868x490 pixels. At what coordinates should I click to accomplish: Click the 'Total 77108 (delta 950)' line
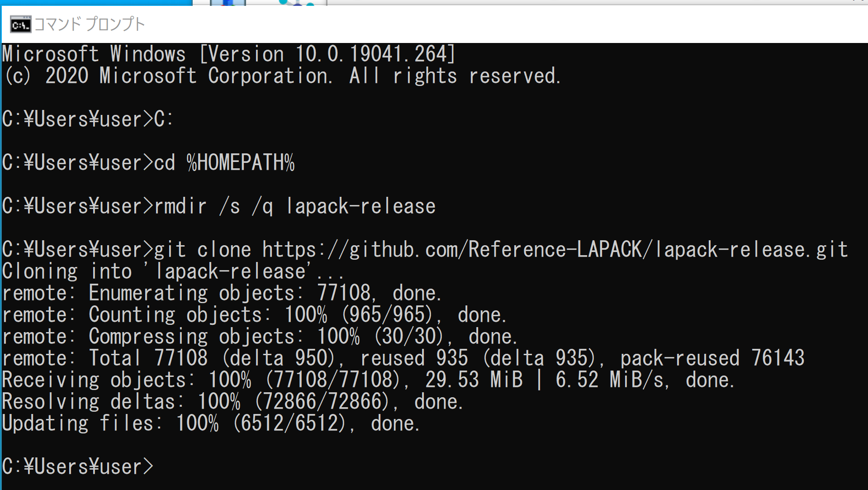click(403, 358)
